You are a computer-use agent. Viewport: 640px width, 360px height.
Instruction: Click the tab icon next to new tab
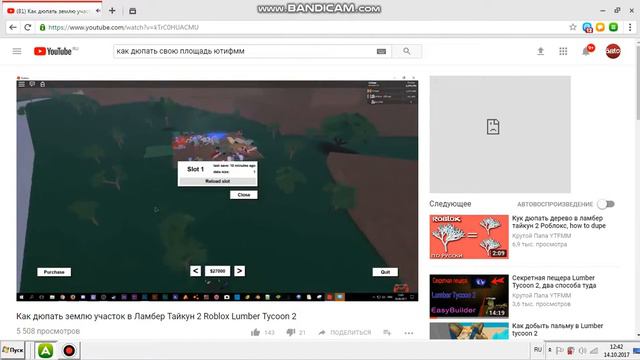click(133, 11)
